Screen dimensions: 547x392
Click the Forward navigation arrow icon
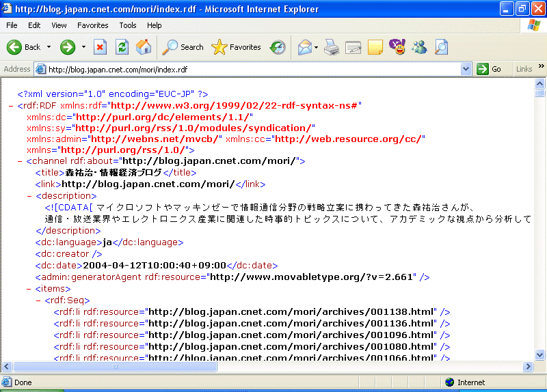click(x=67, y=47)
